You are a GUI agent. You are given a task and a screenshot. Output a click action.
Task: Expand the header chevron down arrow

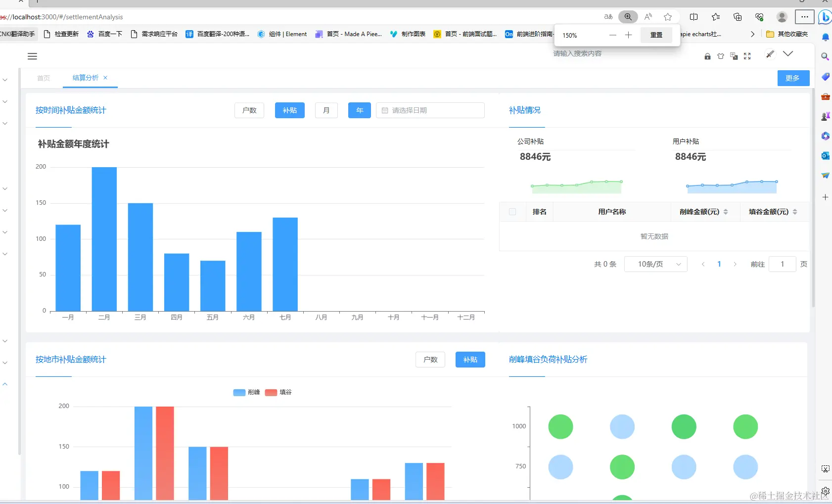pos(788,54)
